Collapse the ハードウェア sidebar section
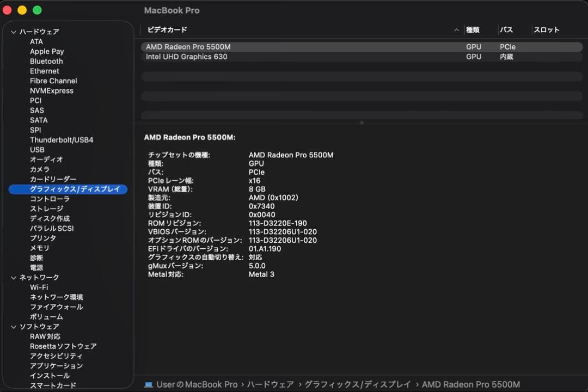Image resolution: width=588 pixels, height=392 pixels. (13, 32)
